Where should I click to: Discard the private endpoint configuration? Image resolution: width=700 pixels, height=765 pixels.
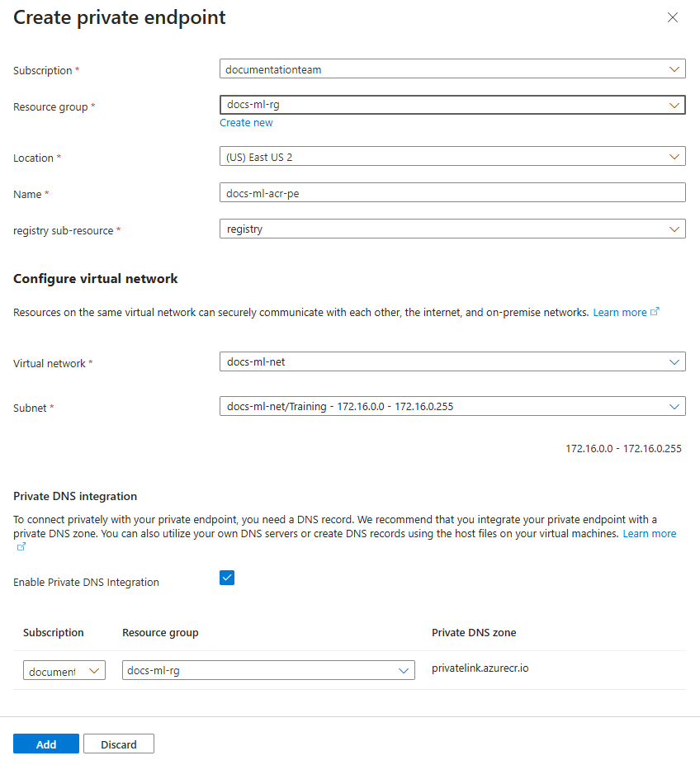pyautogui.click(x=118, y=744)
